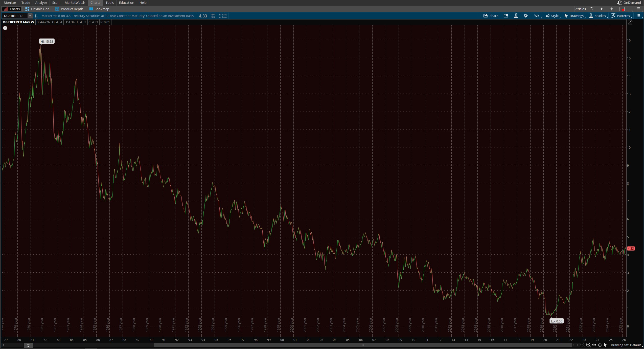Open the Patterns menu button
Screen dimensions: 644x349
pos(621,16)
